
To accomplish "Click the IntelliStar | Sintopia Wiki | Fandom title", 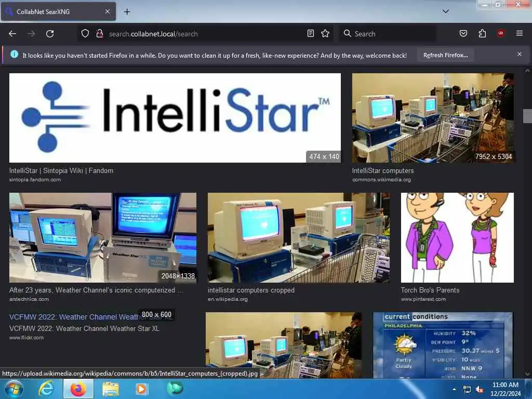I will click(61, 170).
